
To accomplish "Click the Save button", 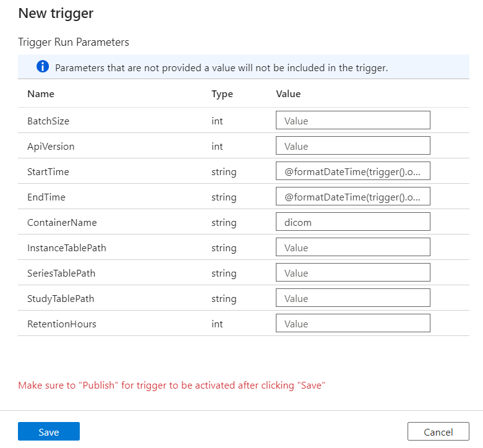I will click(49, 432).
